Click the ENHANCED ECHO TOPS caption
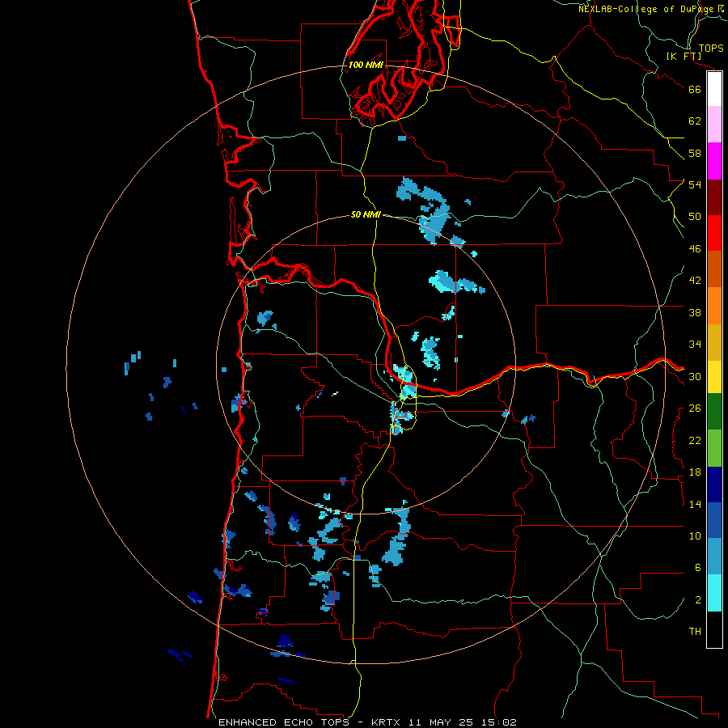 (284, 722)
